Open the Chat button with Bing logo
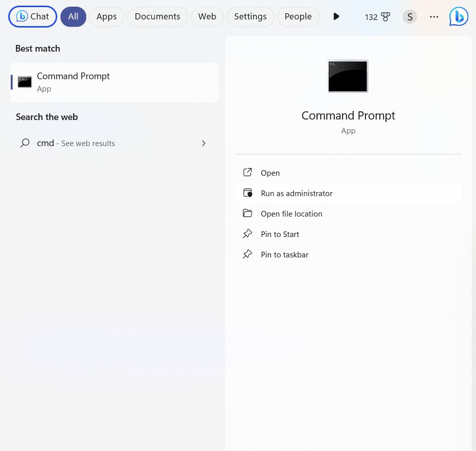The width and height of the screenshot is (476, 451). point(33,16)
